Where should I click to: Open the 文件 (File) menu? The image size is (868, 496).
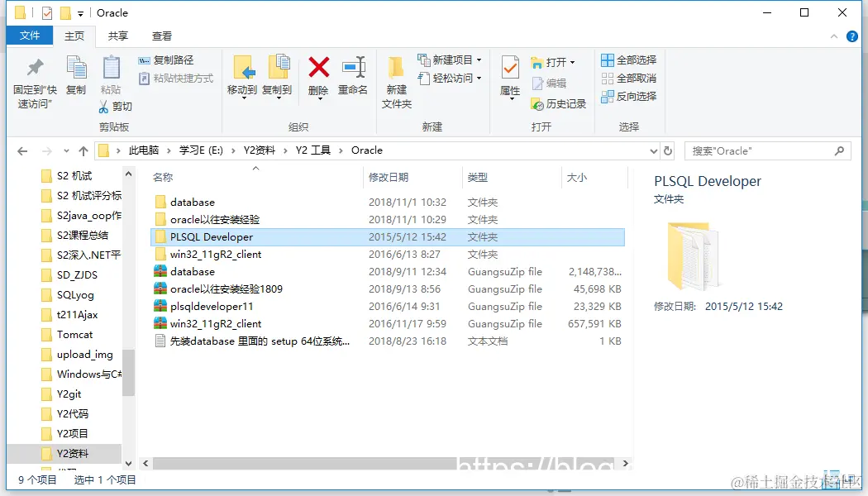click(29, 36)
